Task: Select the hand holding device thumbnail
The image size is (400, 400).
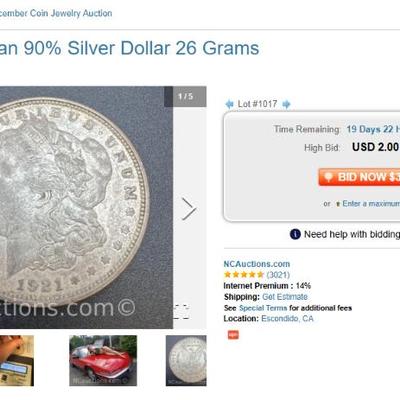Action: click(17, 361)
